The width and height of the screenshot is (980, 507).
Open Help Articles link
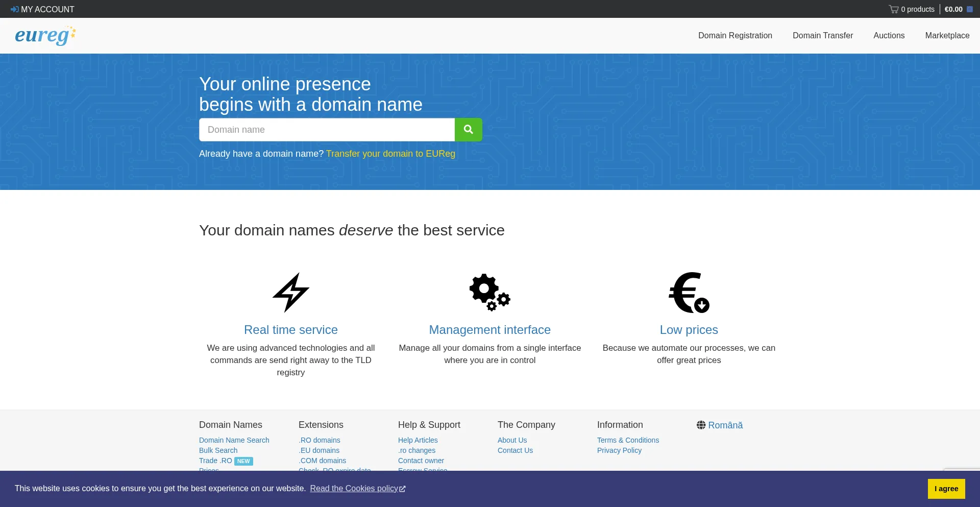[x=418, y=440]
